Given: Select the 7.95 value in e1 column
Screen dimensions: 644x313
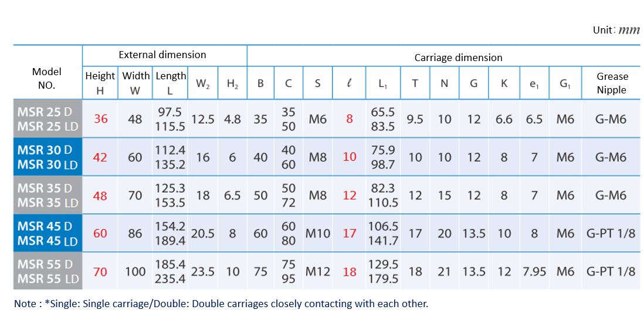Looking at the screenshot, I should (534, 272).
